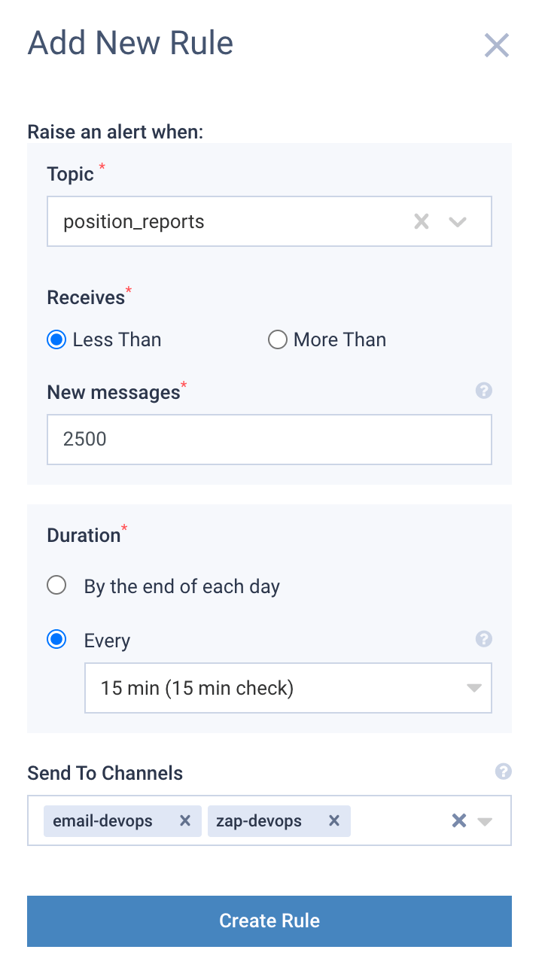Screen dimensions: 548x980
Task: Open the 15 min check interval dropdown
Action: click(x=288, y=688)
